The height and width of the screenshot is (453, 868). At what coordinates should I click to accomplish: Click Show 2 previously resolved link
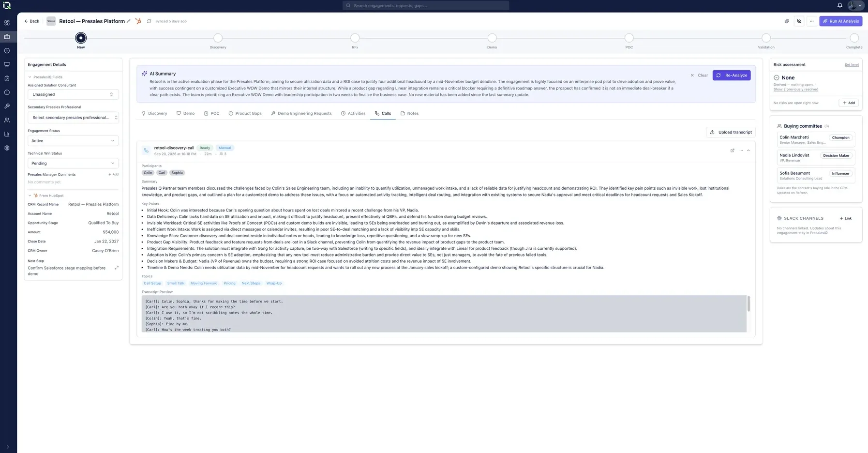pyautogui.click(x=796, y=90)
